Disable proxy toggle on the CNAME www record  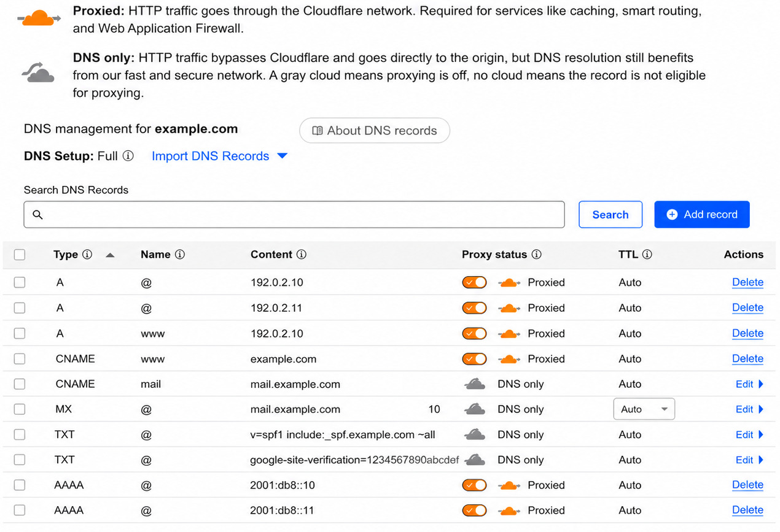(474, 359)
